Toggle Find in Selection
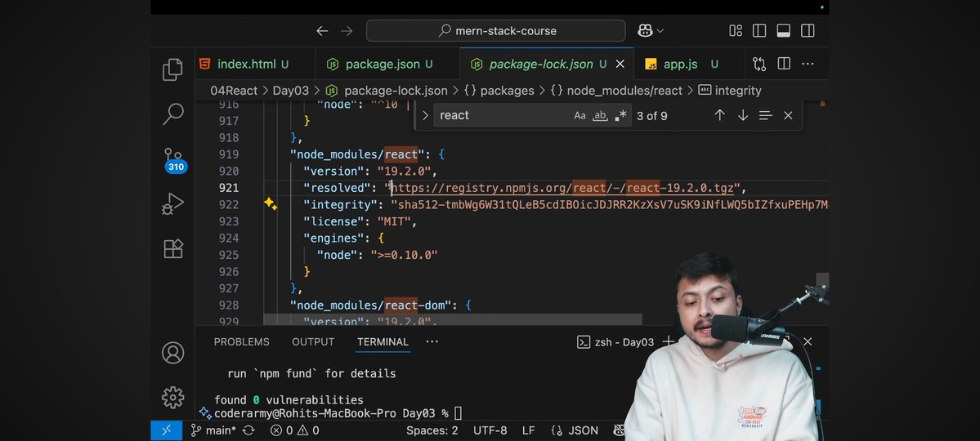This screenshot has height=441, width=980. click(x=766, y=115)
